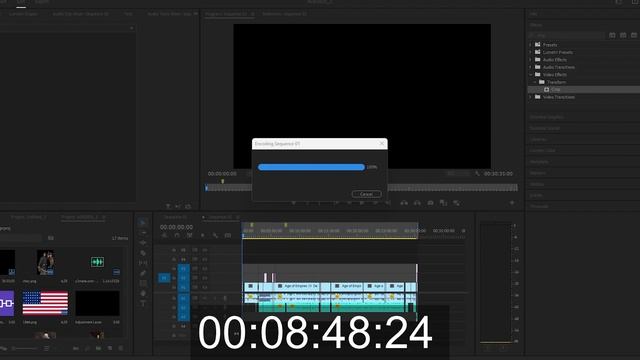Image resolution: width=640 pixels, height=360 pixels.
Task: Filter by 32-bit Color effects icon
Action: (x=623, y=36)
